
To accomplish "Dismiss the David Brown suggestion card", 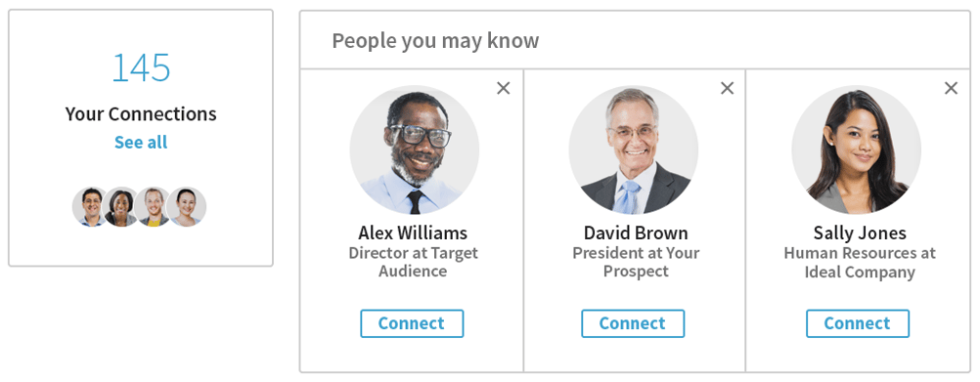I will tap(727, 89).
